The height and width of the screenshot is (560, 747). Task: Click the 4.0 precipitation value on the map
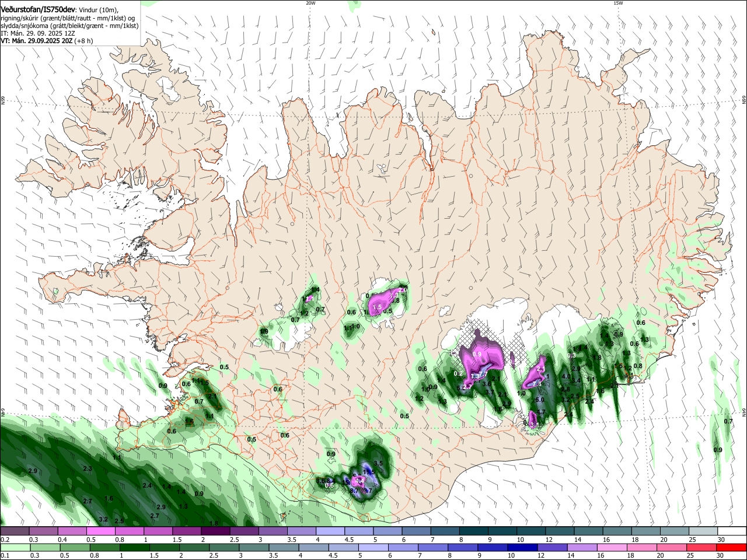[x=566, y=377]
